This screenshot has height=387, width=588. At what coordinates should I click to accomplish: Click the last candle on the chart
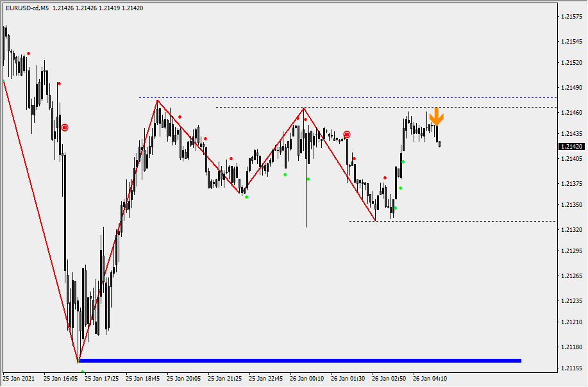[440, 144]
